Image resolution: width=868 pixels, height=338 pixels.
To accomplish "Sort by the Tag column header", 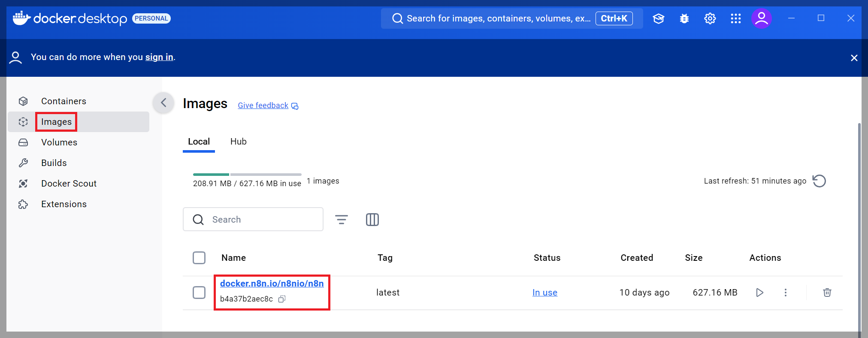I will pos(385,258).
